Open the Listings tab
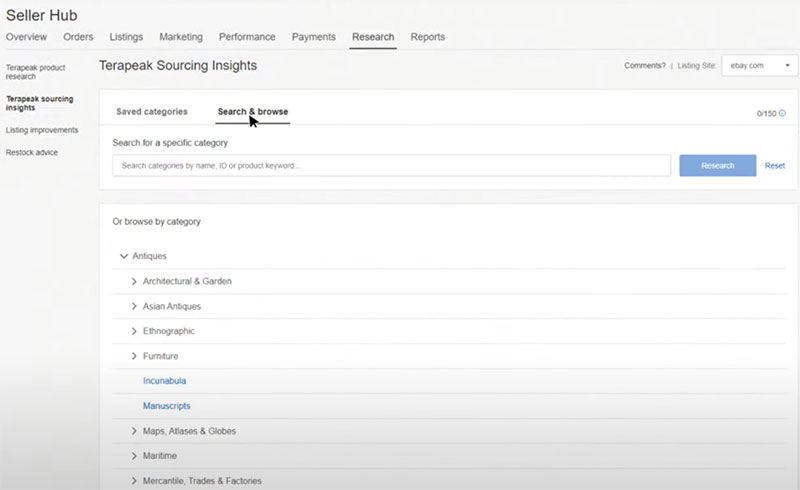 [126, 37]
